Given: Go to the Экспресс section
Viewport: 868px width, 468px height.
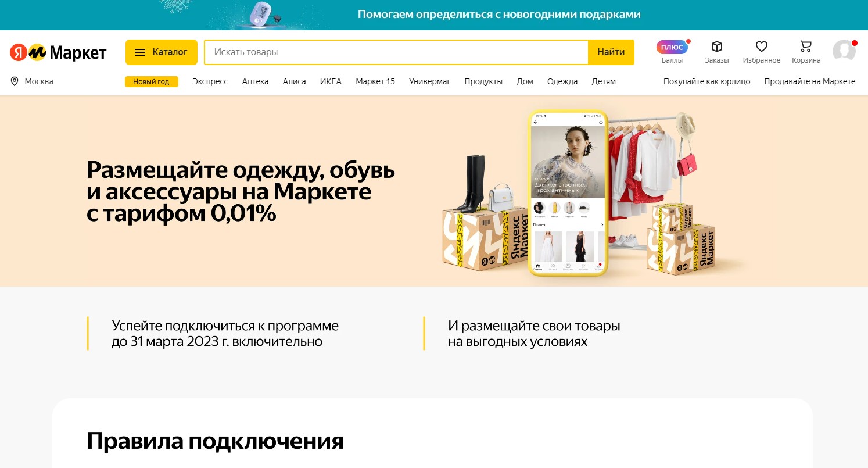Looking at the screenshot, I should pos(210,81).
